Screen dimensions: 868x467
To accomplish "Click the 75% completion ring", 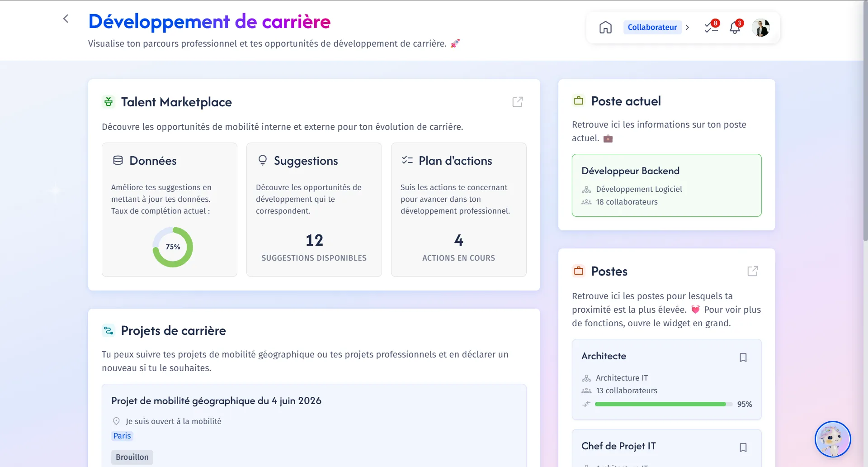I will 173,247.
